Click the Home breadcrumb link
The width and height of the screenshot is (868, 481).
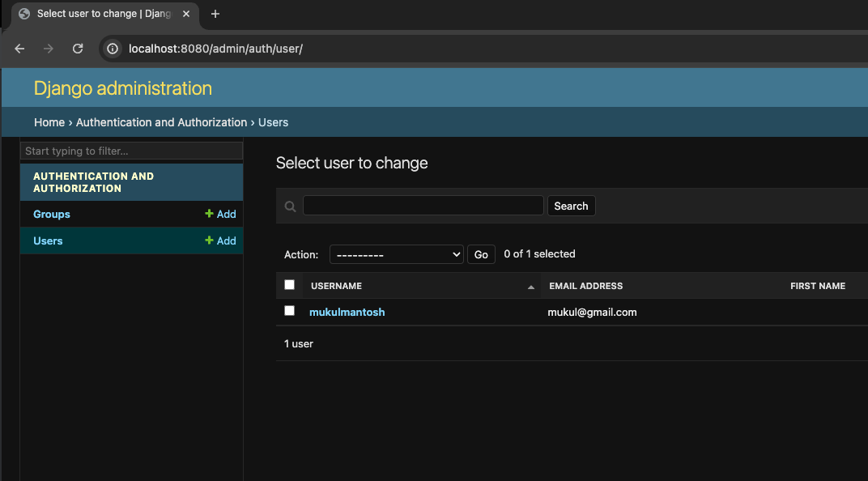tap(49, 122)
